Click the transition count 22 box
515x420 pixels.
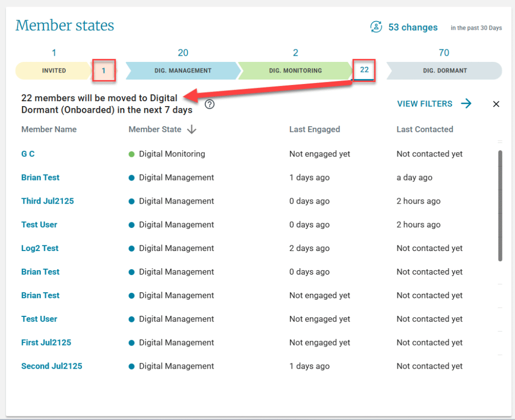coord(364,70)
